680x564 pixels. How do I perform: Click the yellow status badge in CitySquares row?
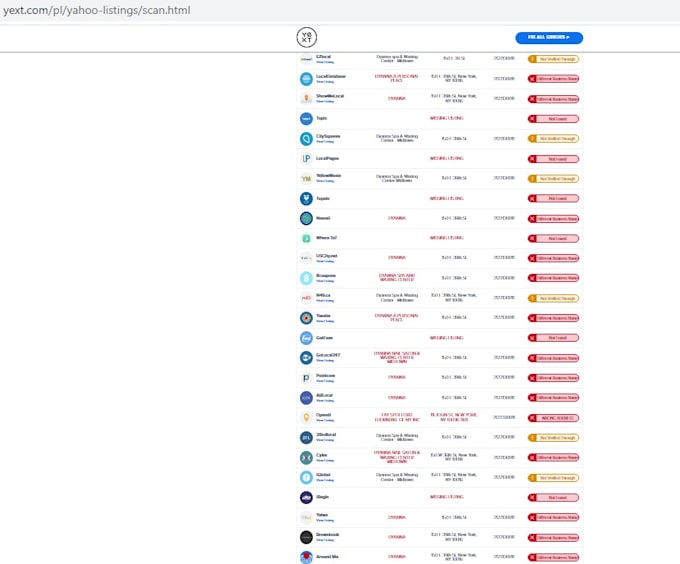tap(553, 139)
